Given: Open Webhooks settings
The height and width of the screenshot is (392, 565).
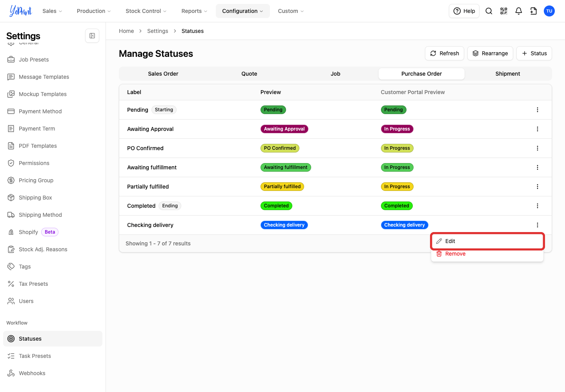Looking at the screenshot, I should (x=53, y=373).
